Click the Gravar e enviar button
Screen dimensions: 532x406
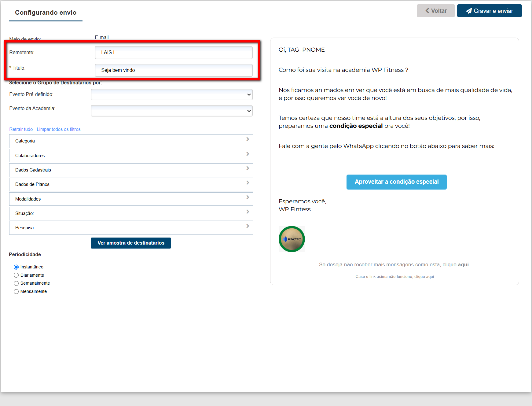pyautogui.click(x=489, y=11)
